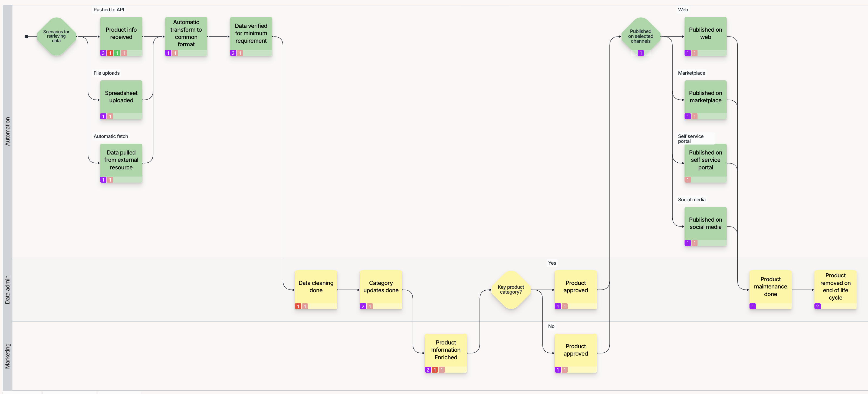
Task: Click purple badge 2 on Data verified node
Action: (x=233, y=53)
